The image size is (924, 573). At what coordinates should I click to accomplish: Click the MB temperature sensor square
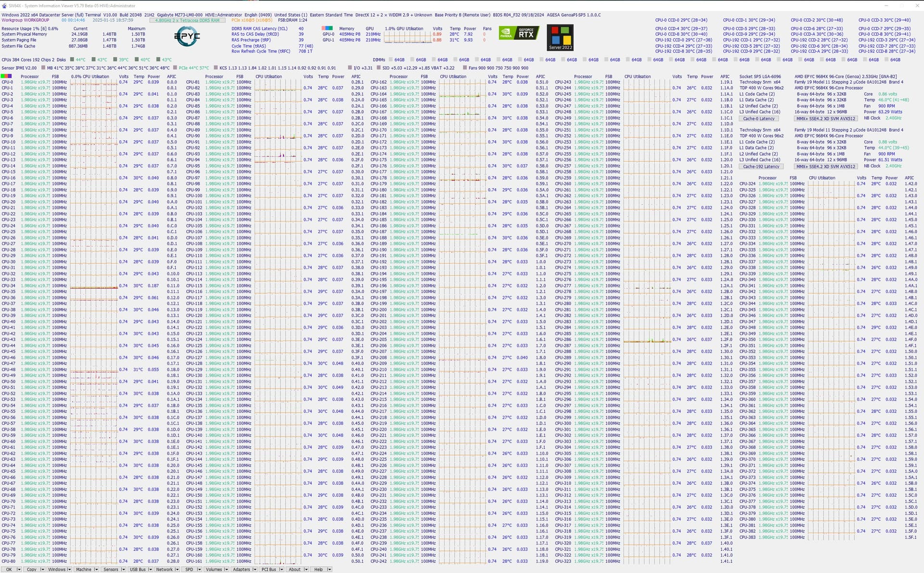click(43, 68)
